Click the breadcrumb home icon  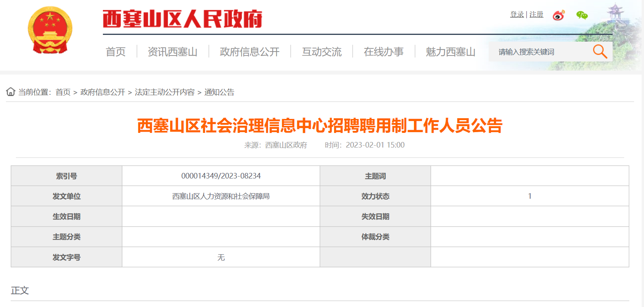point(11,92)
